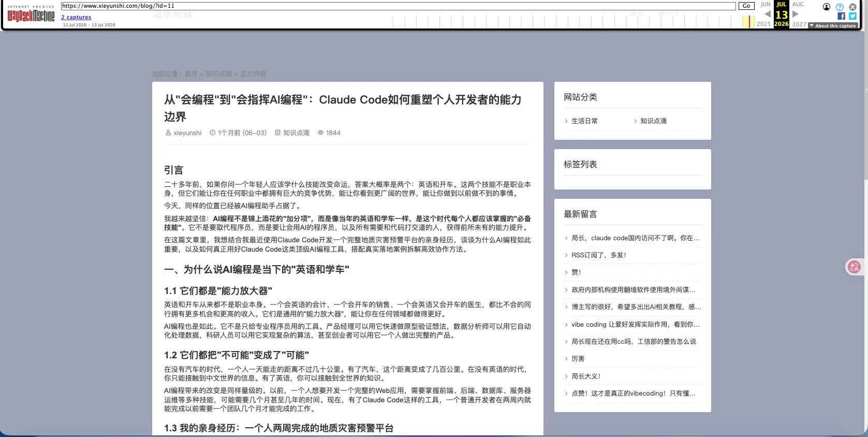Click chevron beside comment 赞!
The height and width of the screenshot is (437, 868).
point(566,272)
